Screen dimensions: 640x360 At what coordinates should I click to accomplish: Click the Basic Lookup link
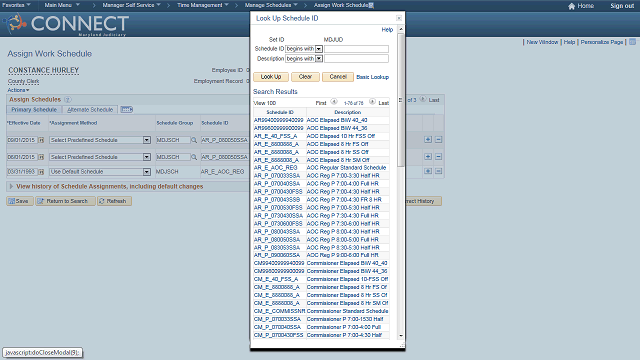tap(372, 77)
